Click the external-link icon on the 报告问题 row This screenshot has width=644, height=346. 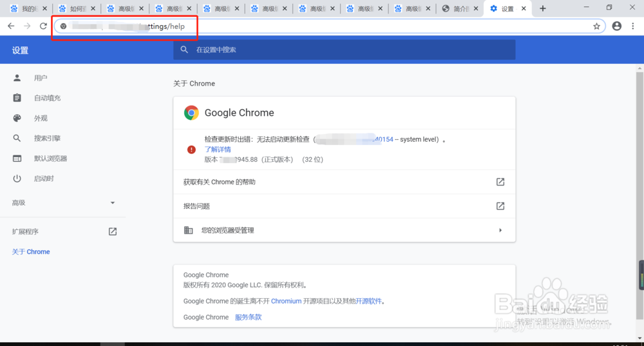[x=500, y=206]
